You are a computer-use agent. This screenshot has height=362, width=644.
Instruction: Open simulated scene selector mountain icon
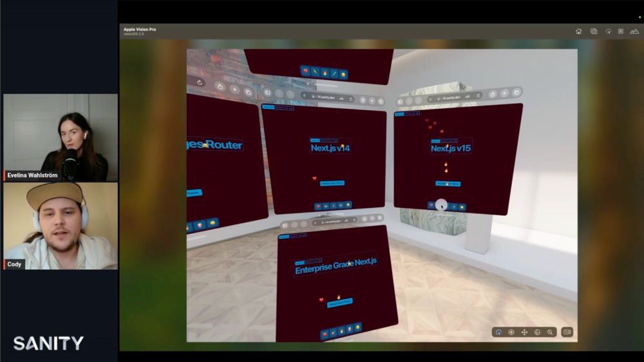[x=634, y=31]
